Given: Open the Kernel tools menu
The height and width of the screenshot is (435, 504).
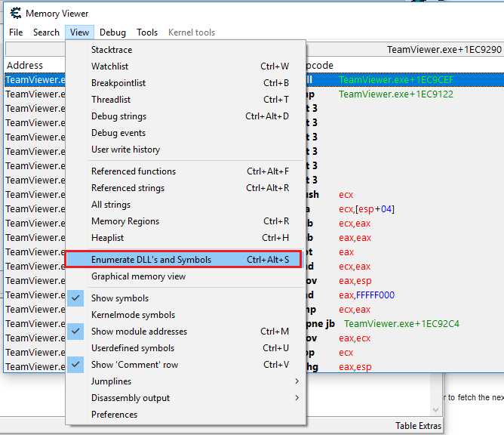Looking at the screenshot, I should coord(192,32).
